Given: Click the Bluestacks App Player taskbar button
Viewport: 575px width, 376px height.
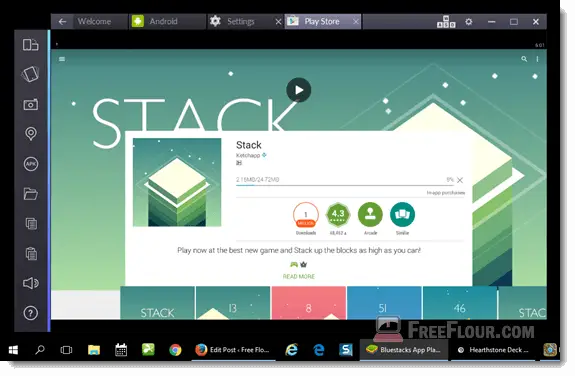Looking at the screenshot, I should (x=404, y=350).
